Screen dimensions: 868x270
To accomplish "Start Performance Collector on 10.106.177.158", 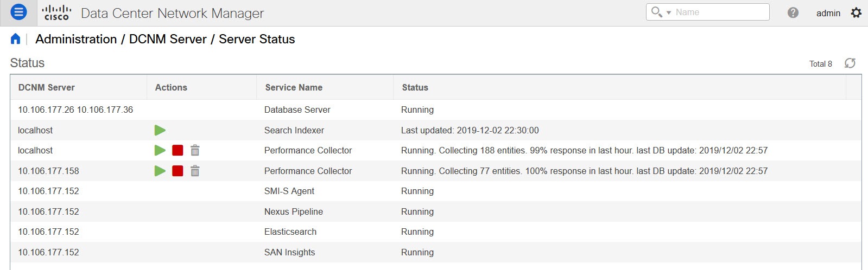I will (160, 171).
